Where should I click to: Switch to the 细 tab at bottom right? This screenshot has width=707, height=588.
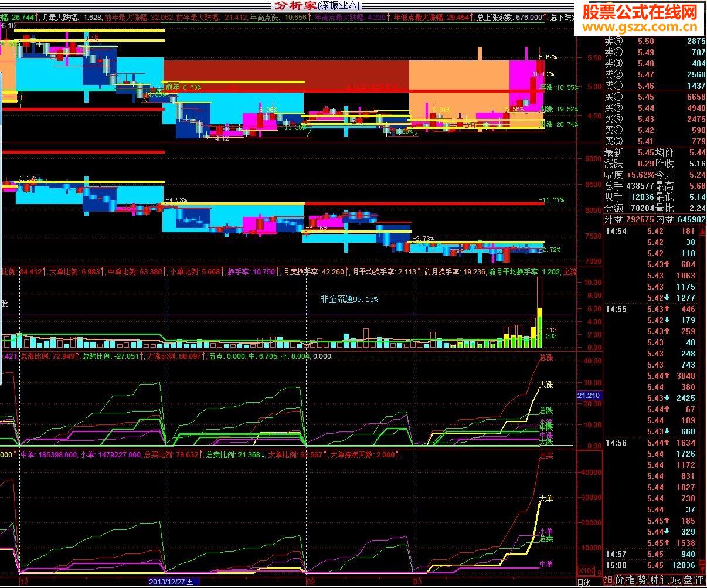pyautogui.click(x=609, y=580)
